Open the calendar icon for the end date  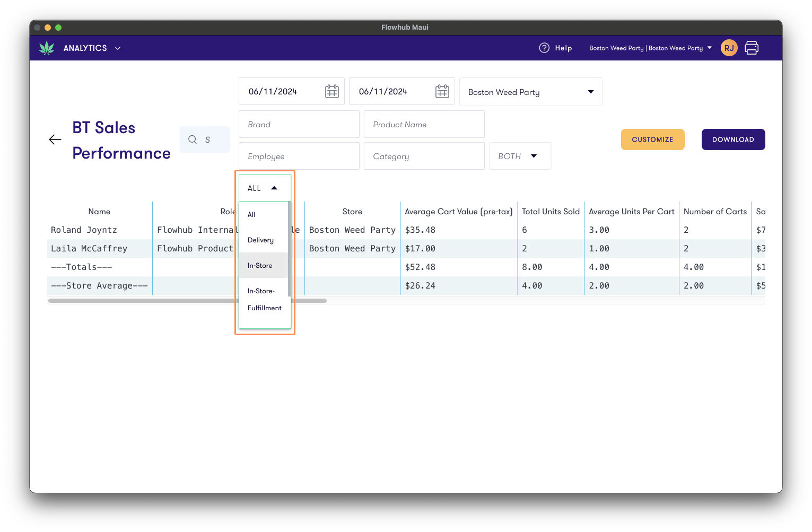[442, 91]
